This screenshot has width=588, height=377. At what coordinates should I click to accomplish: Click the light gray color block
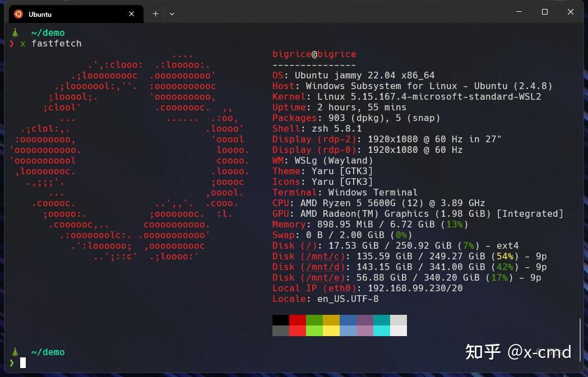[x=399, y=320]
